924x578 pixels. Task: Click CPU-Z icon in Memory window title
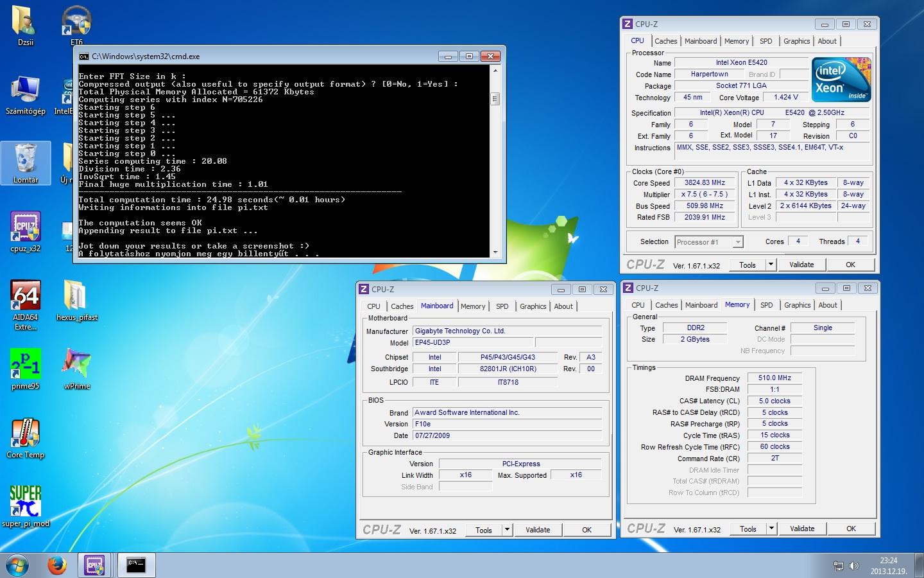[x=628, y=288]
